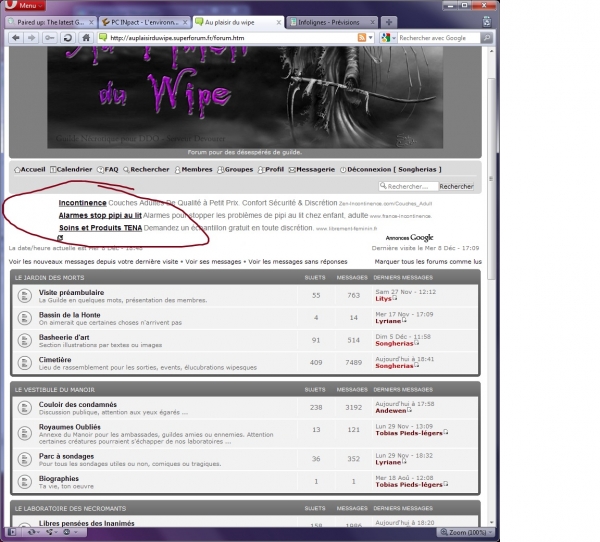
Task: Switch to the Paired up tab
Action: 51,22
